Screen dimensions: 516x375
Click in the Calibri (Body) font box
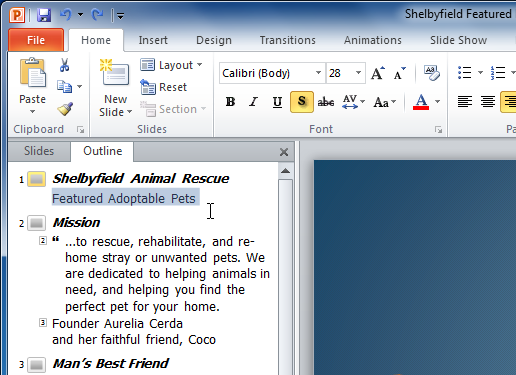(x=267, y=73)
